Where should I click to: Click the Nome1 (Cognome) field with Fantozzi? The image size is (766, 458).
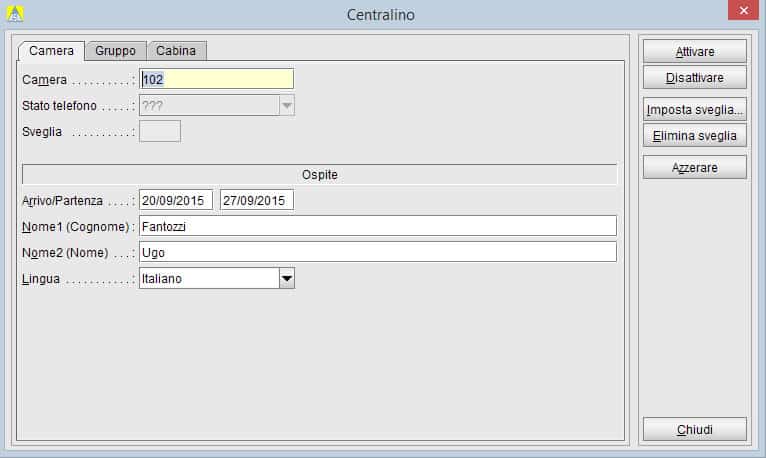point(377,226)
